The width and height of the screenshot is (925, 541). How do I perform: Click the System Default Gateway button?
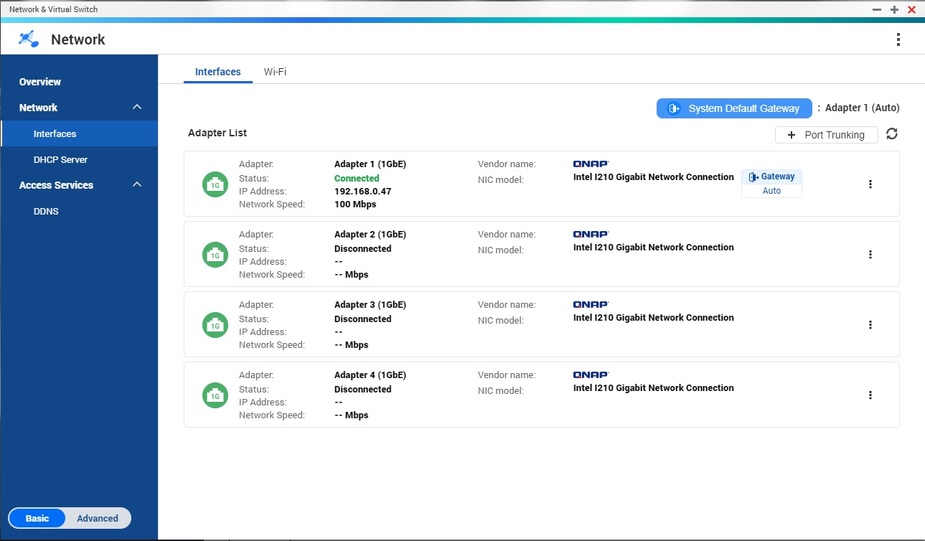pyautogui.click(x=734, y=108)
